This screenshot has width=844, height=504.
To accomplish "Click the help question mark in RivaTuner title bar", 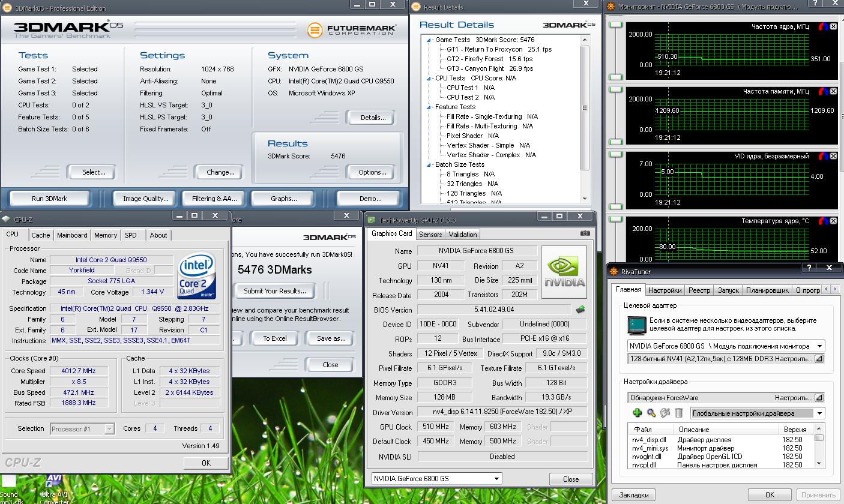I will coord(808,268).
